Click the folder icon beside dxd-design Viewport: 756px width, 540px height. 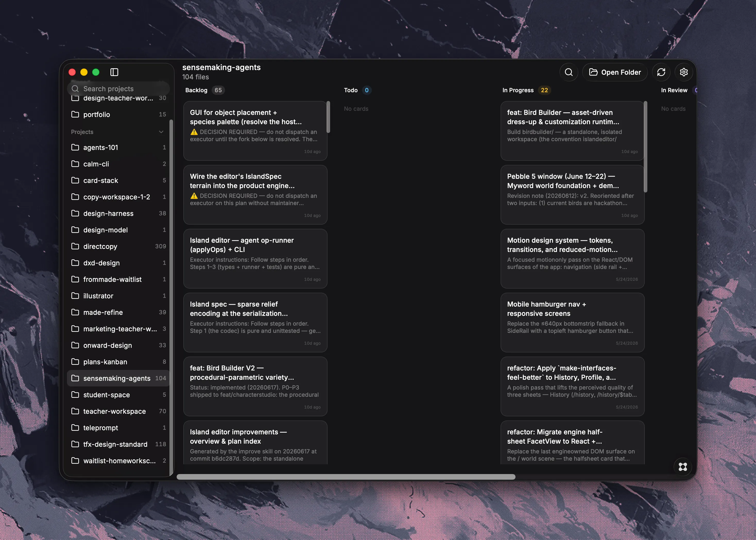[75, 263]
